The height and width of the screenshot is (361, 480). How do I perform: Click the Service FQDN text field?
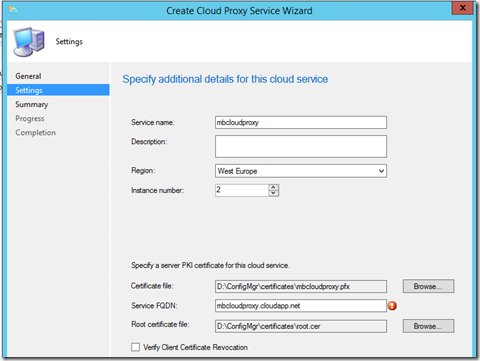tap(301, 306)
